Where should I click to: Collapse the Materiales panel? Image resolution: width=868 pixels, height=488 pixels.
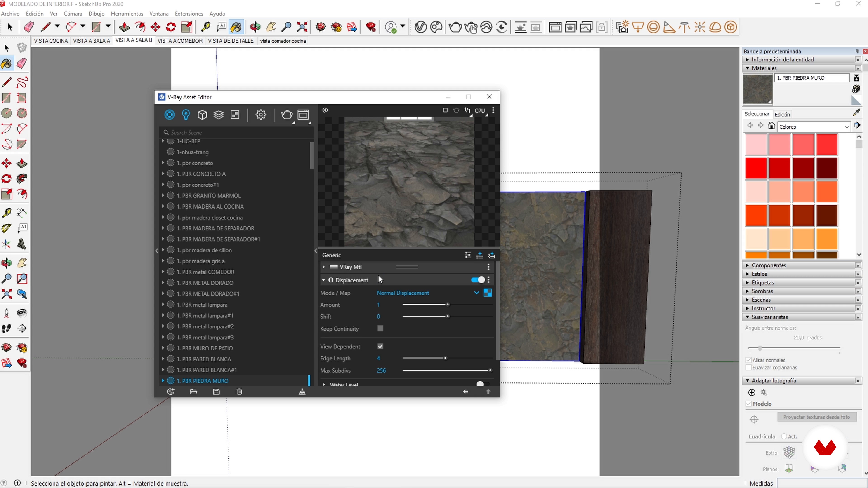click(x=748, y=68)
